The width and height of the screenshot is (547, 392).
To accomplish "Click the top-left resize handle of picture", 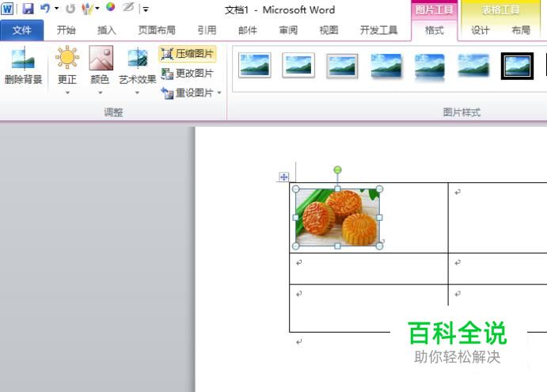I will [x=295, y=188].
